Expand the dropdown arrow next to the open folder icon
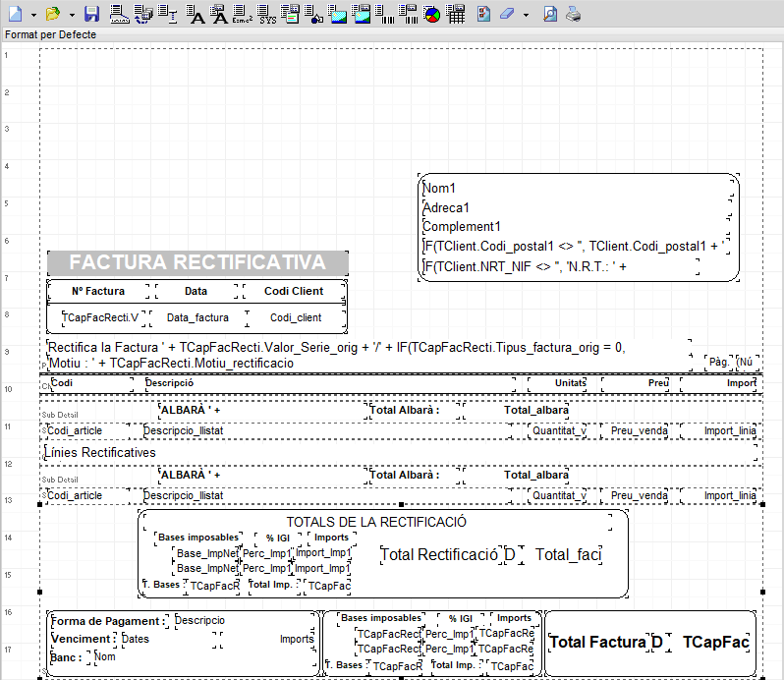The width and height of the screenshot is (784, 680). tap(72, 15)
